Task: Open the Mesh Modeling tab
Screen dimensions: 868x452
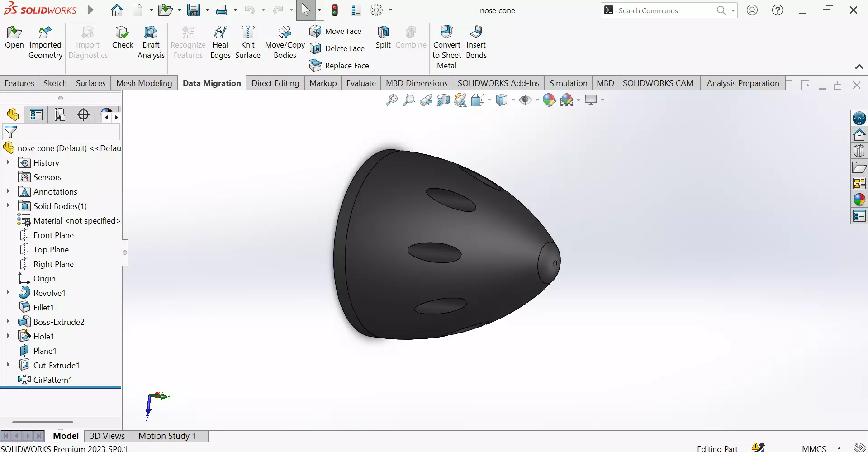Action: (x=144, y=83)
